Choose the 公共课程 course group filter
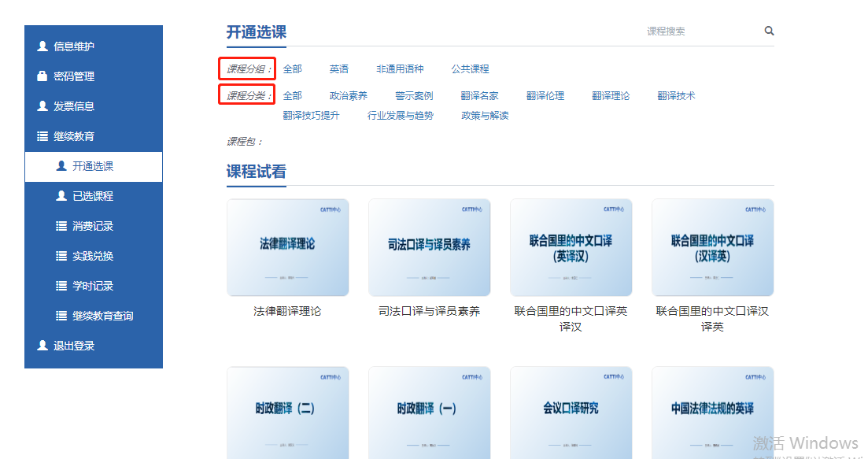This screenshot has width=868, height=459. [x=470, y=69]
